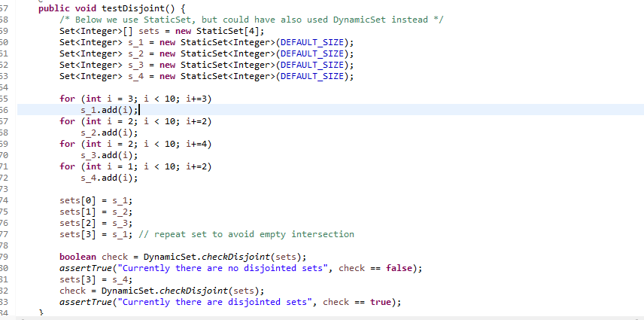
Task: Click the 'repeat set to avoid empty intersection' comment
Action: (x=247, y=235)
